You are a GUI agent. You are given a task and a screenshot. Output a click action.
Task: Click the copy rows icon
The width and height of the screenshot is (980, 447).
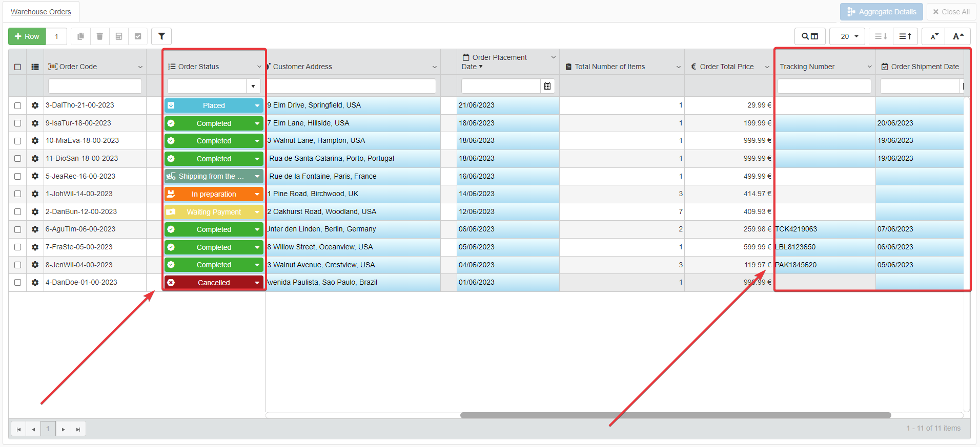point(80,36)
